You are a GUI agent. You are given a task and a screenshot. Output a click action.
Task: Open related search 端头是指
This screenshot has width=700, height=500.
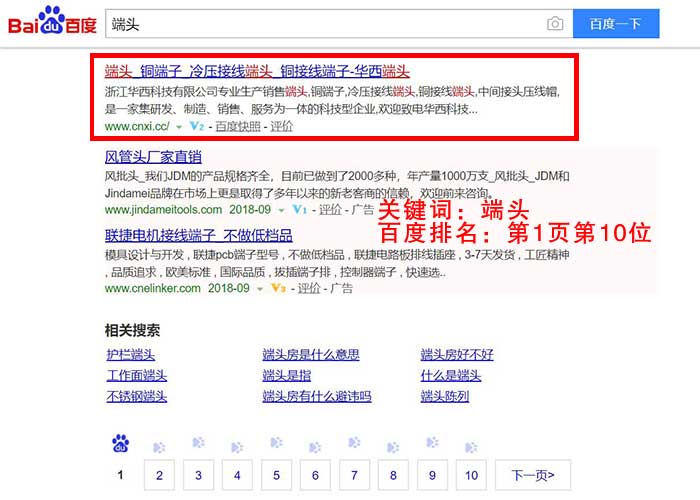pos(287,375)
